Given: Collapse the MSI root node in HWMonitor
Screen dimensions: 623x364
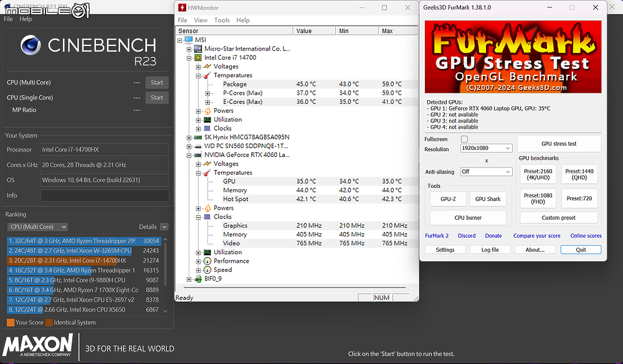Looking at the screenshot, I should pos(179,40).
